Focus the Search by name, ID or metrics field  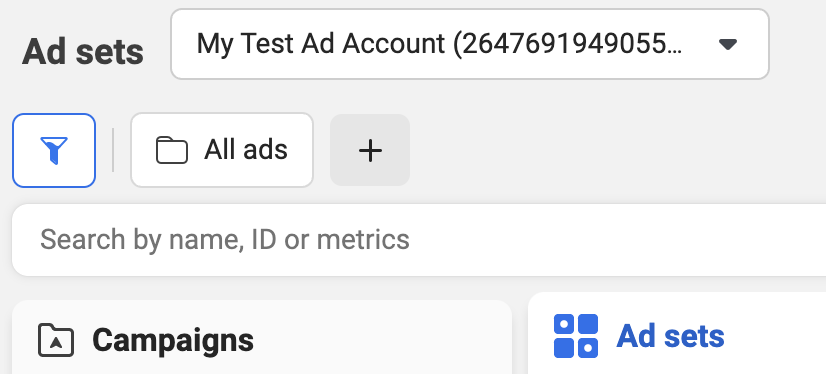pyautogui.click(x=419, y=240)
